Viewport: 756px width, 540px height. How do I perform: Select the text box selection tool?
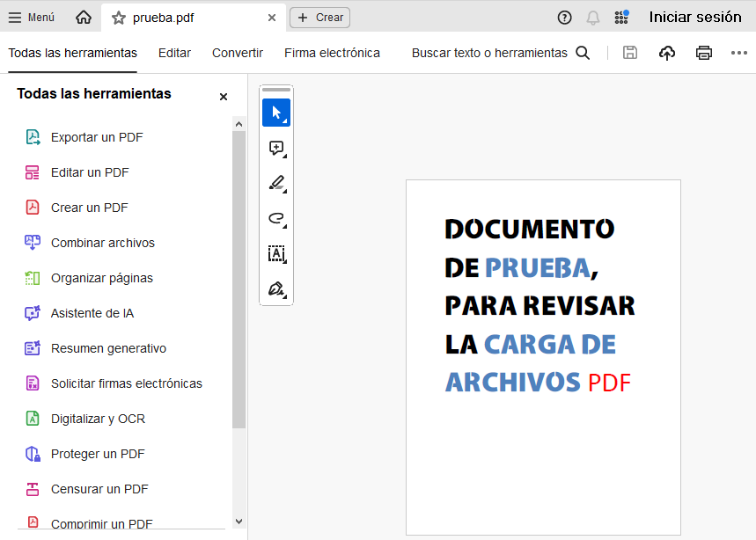pyautogui.click(x=276, y=253)
